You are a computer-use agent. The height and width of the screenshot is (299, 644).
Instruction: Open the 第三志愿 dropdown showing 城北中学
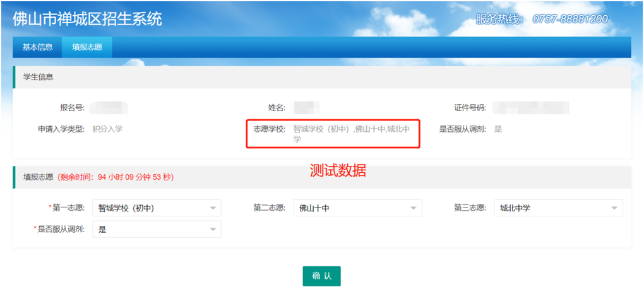559,208
